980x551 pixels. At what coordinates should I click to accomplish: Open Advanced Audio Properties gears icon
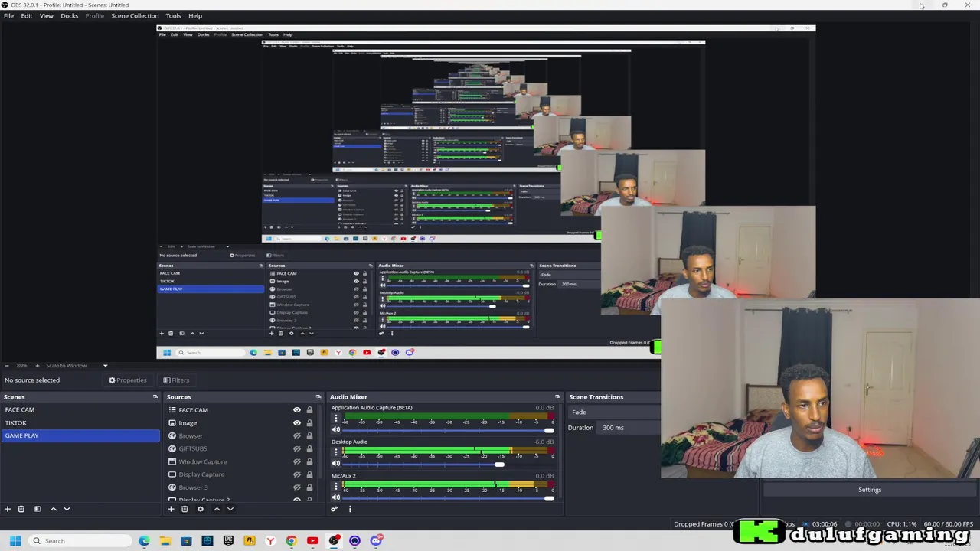pos(335,509)
